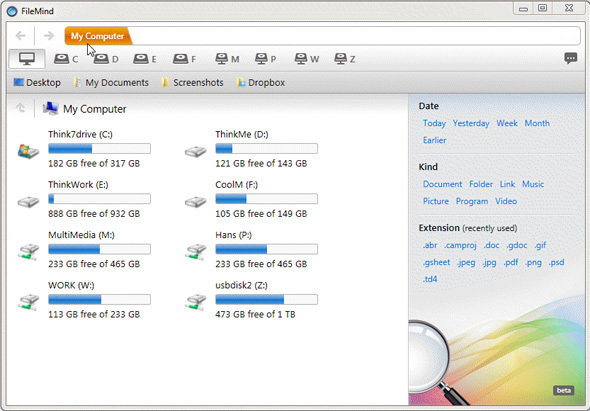Viewport: 590px width, 411px height.
Task: Click the up-one-level arrow icon
Action: pyautogui.click(x=20, y=108)
